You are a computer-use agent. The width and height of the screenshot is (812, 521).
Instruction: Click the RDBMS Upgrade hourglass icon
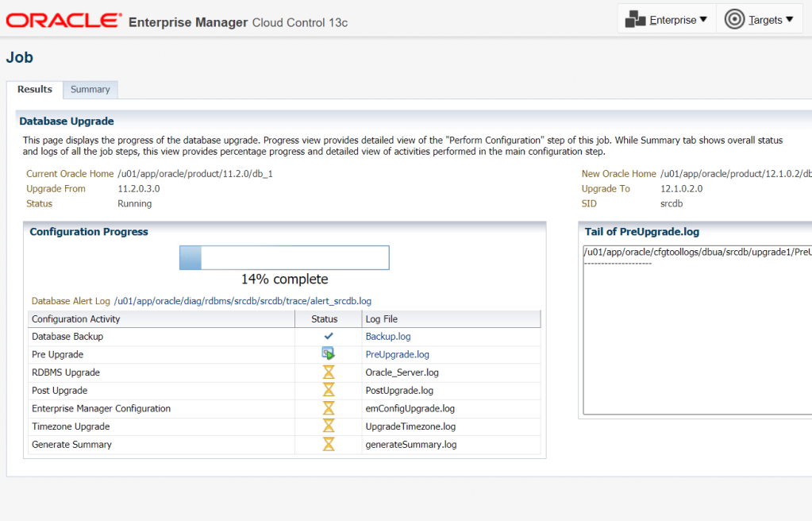point(329,372)
